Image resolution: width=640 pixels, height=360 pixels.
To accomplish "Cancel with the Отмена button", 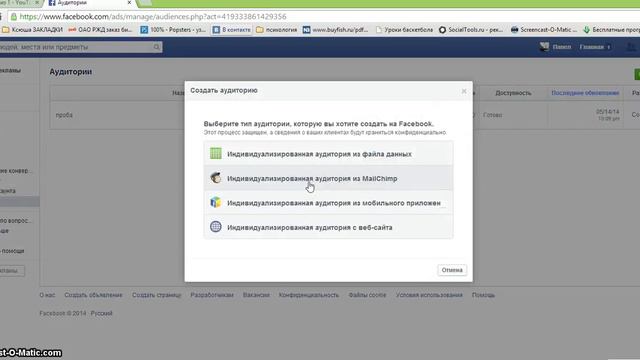I will click(452, 270).
